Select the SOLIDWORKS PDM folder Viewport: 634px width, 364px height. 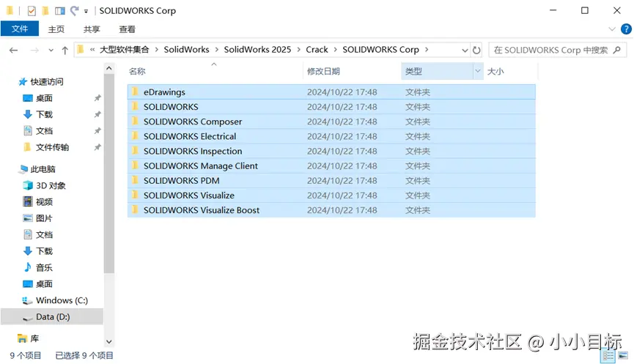[x=331, y=181]
